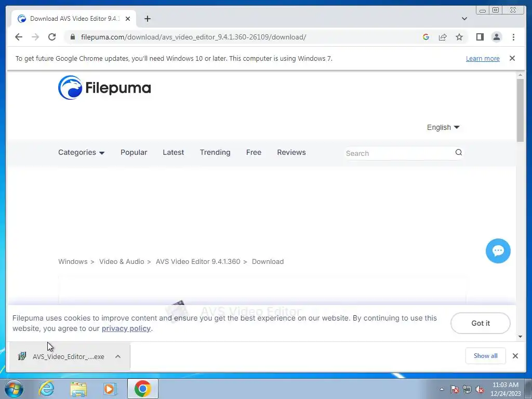Expand the Categories menu
532x399 pixels.
click(81, 152)
